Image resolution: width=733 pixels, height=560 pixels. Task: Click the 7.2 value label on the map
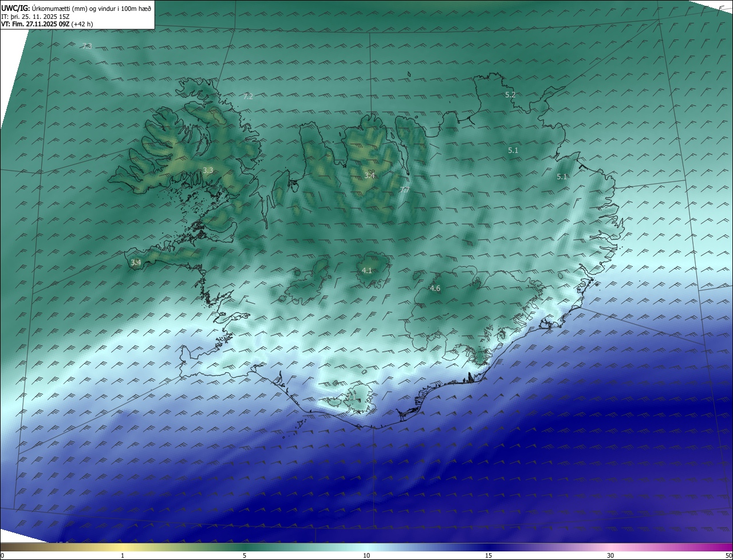(x=248, y=97)
